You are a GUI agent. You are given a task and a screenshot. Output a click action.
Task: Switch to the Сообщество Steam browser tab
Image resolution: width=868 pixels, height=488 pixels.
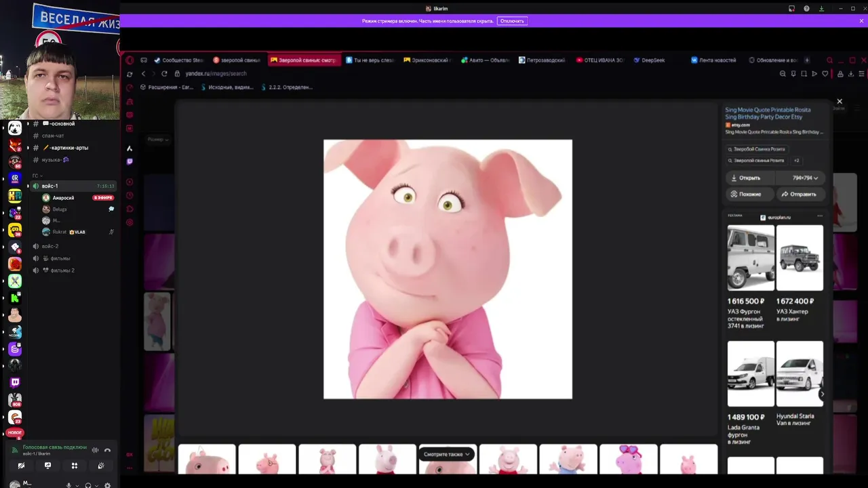click(x=178, y=60)
